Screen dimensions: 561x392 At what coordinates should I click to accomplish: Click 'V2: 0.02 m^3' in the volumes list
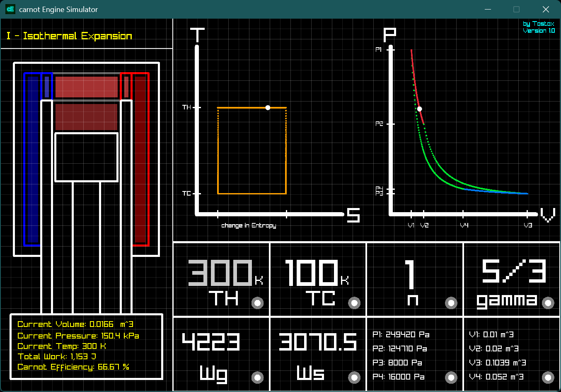494,348
